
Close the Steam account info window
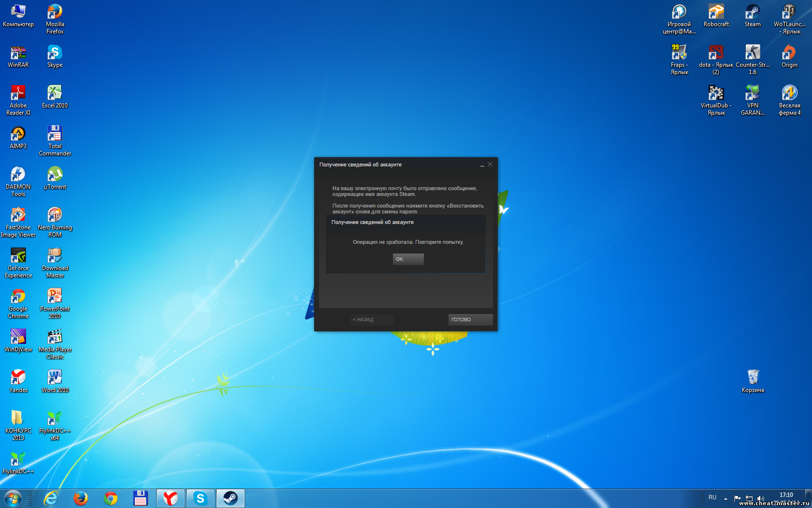click(490, 164)
